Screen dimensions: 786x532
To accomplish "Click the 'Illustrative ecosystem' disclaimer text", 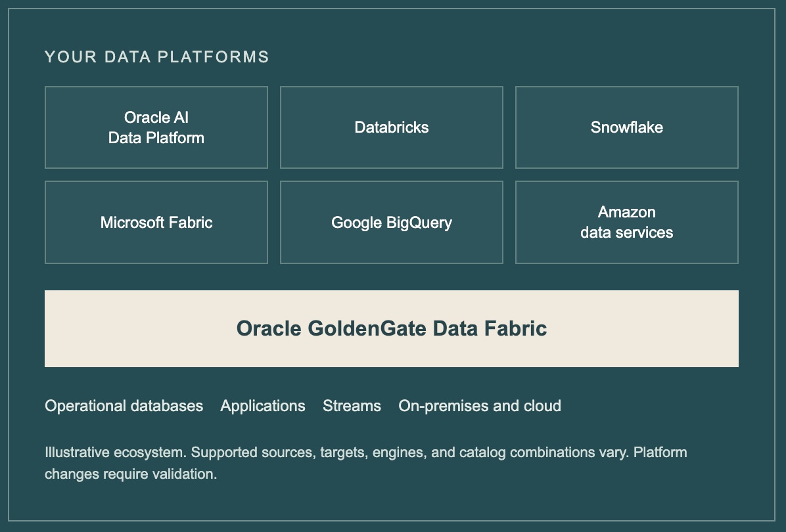I will coord(366,463).
